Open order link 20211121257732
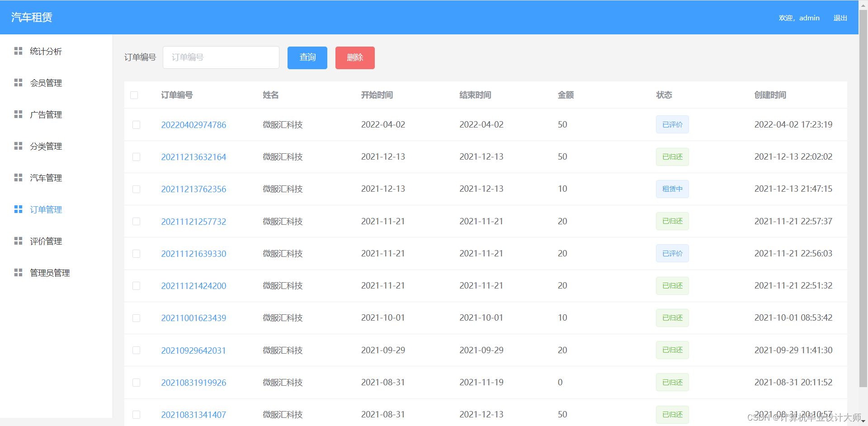Screen dimensions: 868x426 [x=193, y=222]
